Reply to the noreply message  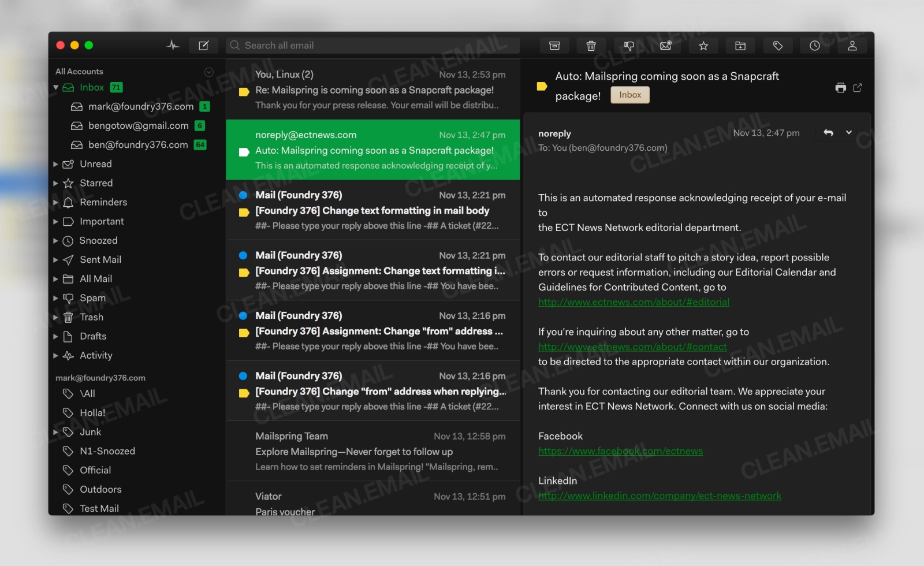[x=829, y=132]
